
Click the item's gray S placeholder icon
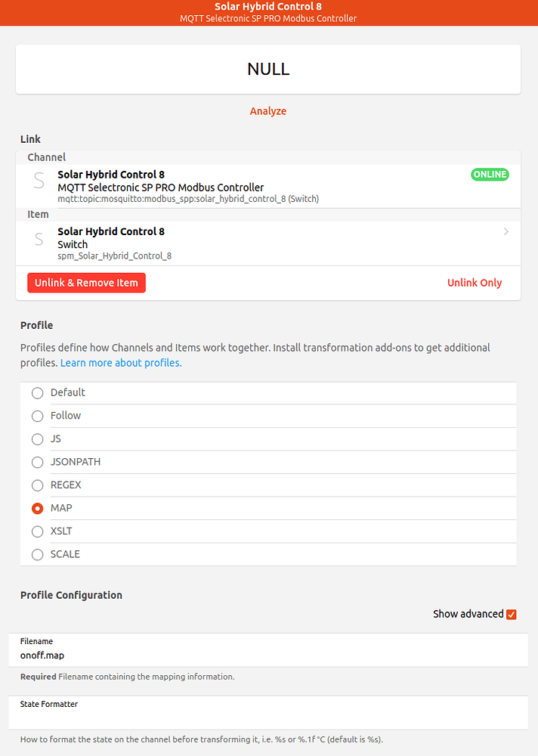[38, 238]
